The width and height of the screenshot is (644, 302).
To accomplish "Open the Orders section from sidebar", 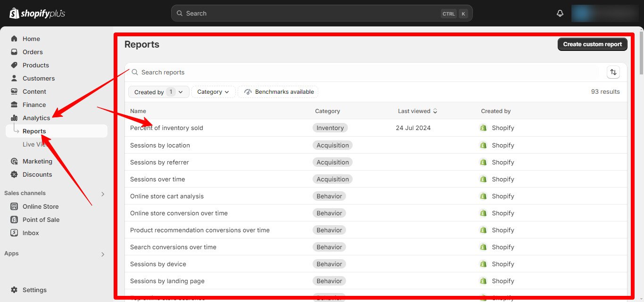I will tap(33, 52).
